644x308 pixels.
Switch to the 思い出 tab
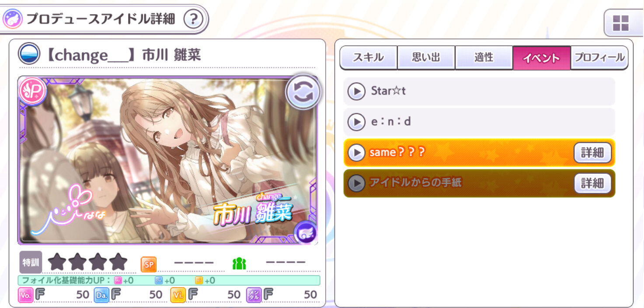point(426,58)
